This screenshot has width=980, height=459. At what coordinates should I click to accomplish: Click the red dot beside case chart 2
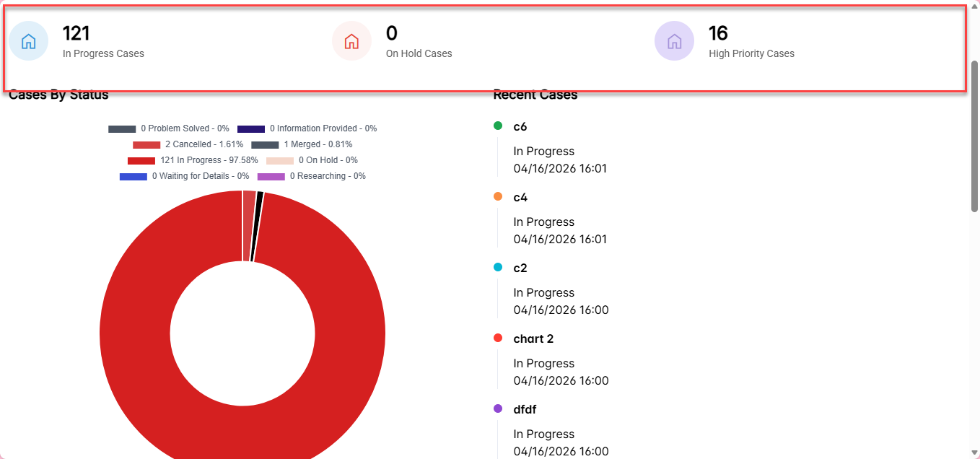[498, 338]
